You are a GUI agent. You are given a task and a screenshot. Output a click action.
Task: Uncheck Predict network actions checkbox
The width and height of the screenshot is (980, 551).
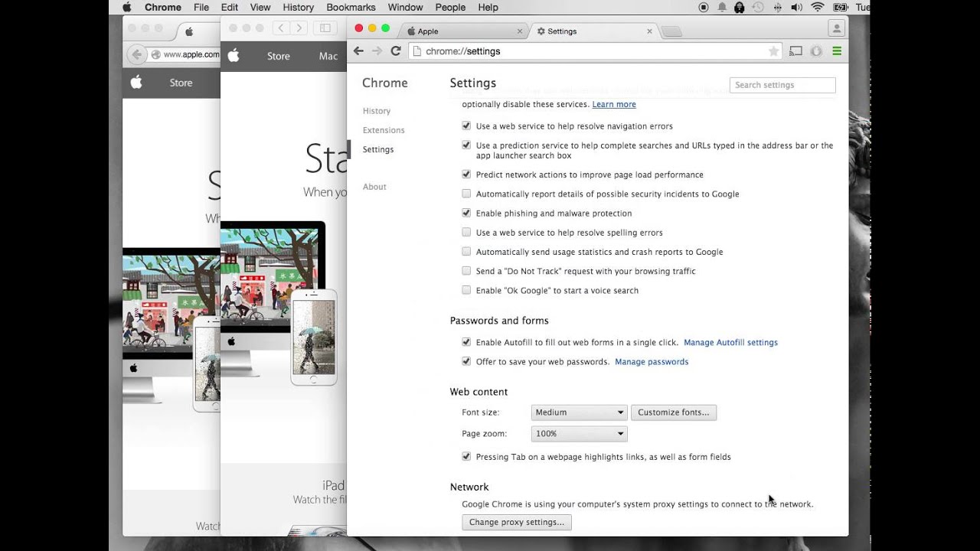pos(466,174)
